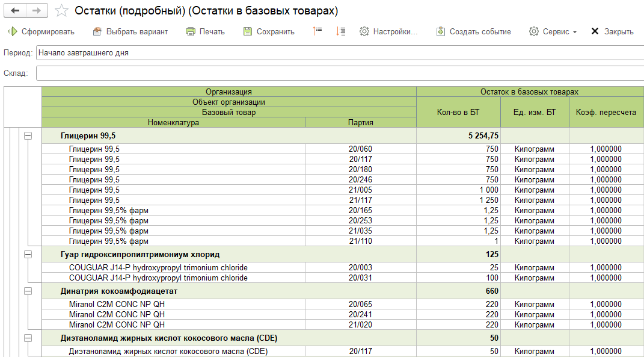Select group total 5 254,75
Image resolution: width=644 pixels, height=357 pixels.
pyautogui.click(x=483, y=135)
